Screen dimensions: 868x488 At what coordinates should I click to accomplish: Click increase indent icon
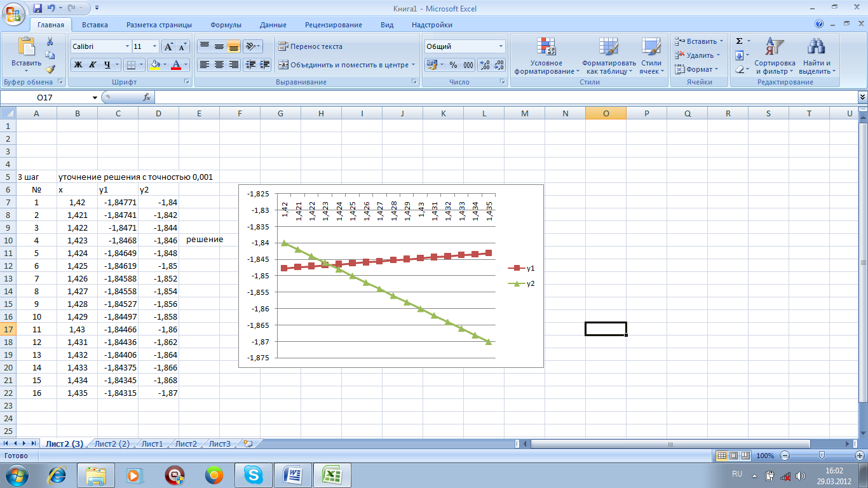pyautogui.click(x=265, y=65)
